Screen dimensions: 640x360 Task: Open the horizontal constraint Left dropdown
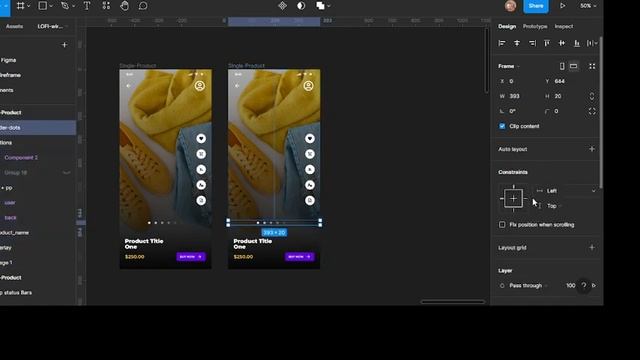(x=566, y=191)
